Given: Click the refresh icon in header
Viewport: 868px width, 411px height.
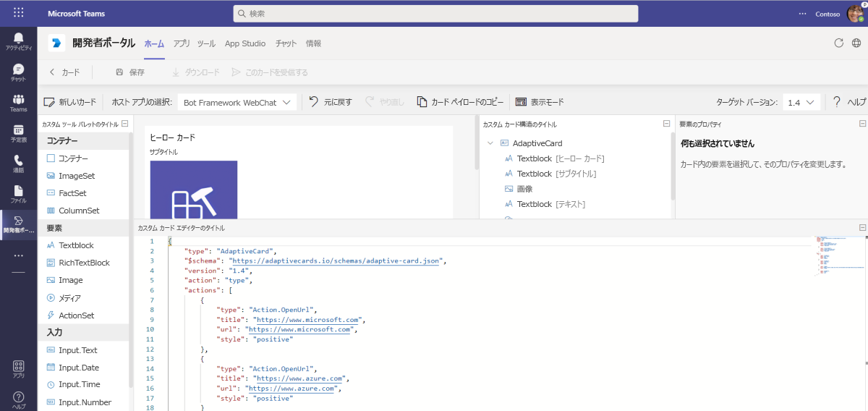Looking at the screenshot, I should tap(839, 43).
